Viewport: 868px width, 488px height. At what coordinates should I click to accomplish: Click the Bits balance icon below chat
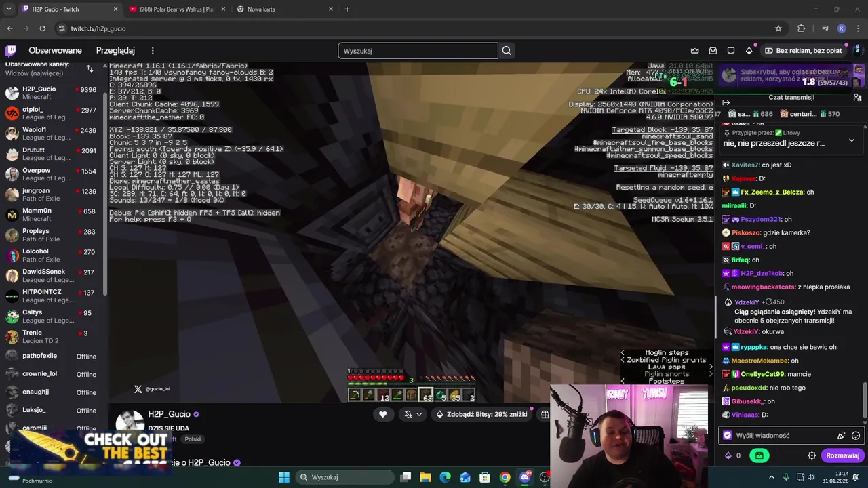coord(729,455)
